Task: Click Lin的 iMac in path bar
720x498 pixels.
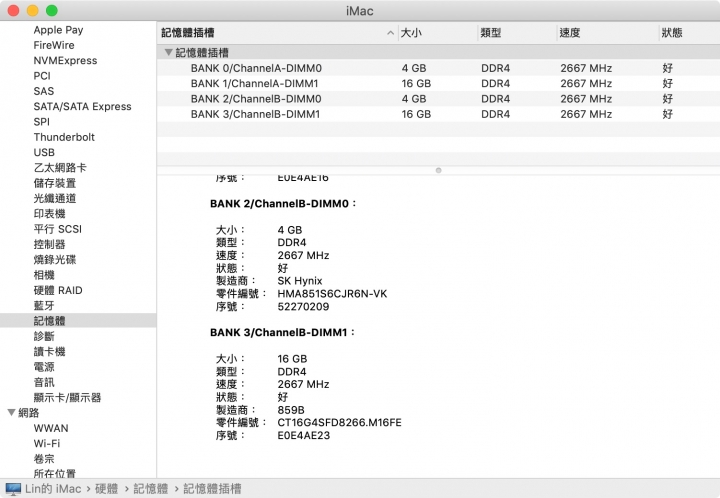Action: 53,489
